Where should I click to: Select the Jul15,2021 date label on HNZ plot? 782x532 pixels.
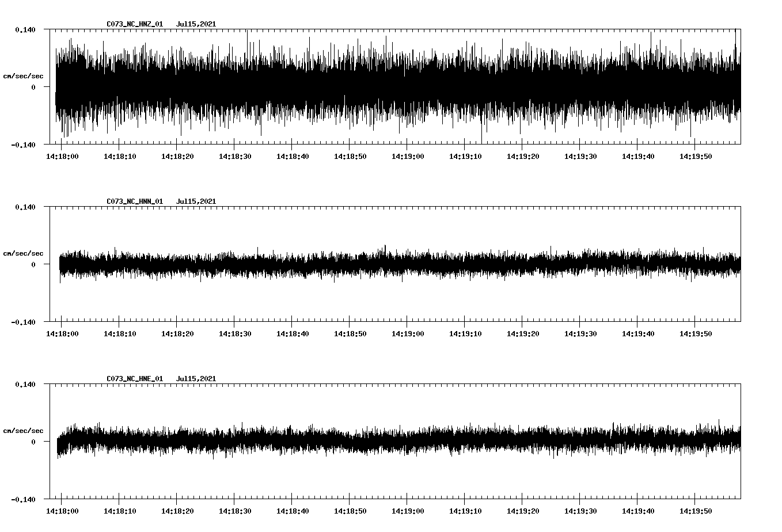(x=196, y=24)
